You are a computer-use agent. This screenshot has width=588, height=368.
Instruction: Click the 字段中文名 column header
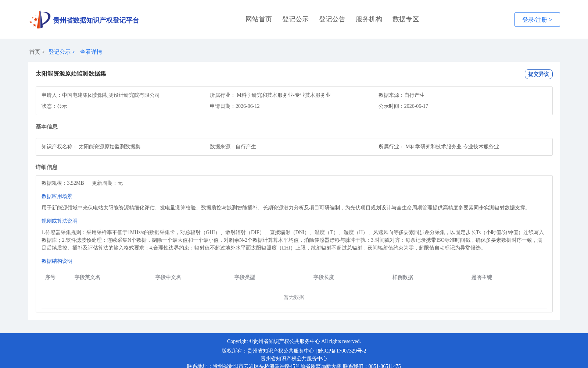coord(168,277)
